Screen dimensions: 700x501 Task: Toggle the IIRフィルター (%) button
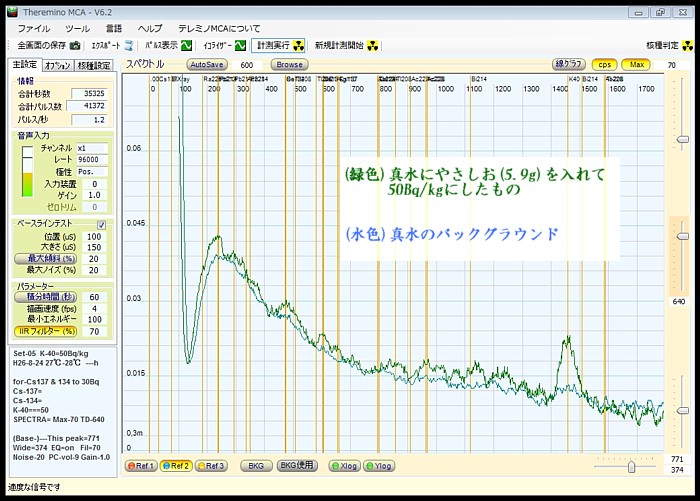[x=46, y=331]
